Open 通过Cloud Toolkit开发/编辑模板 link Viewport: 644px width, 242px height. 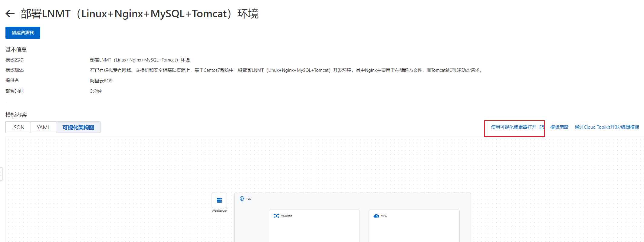point(607,127)
